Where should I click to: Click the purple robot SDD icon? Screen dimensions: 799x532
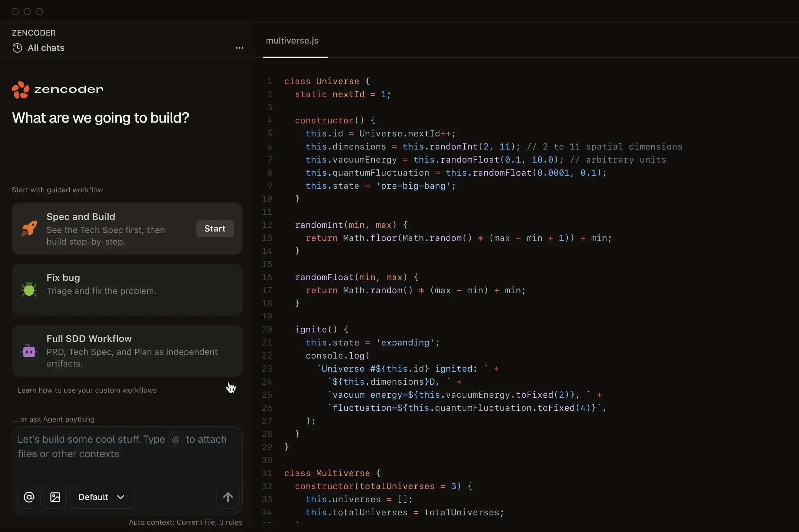(29, 351)
